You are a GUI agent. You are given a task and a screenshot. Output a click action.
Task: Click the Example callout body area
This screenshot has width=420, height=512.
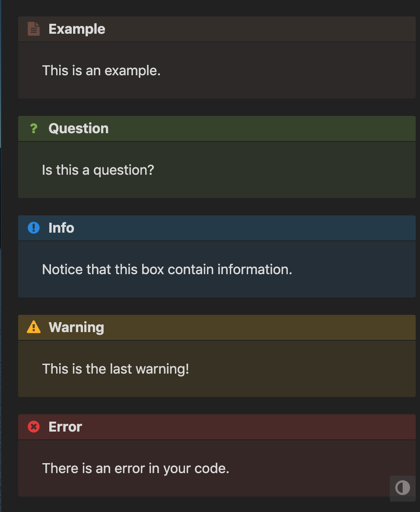[x=216, y=70]
